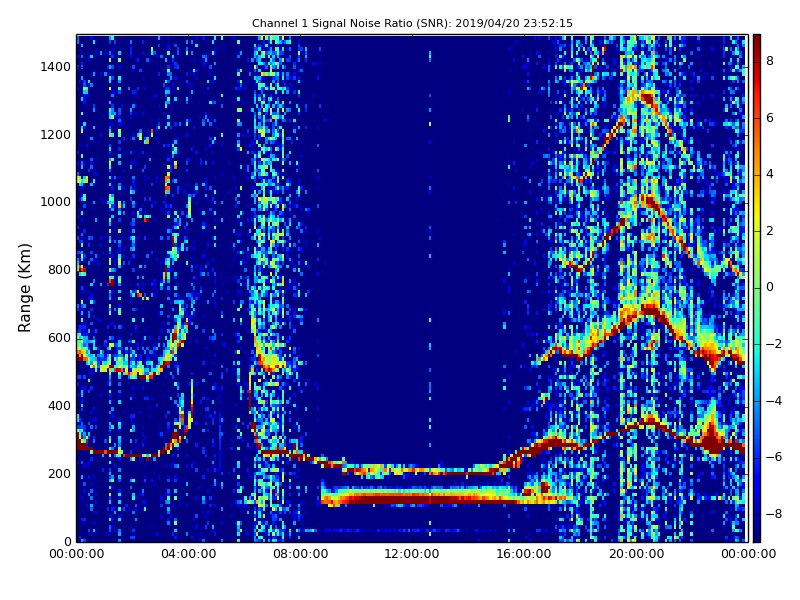Image resolution: width=800 pixels, height=600 pixels.
Task: Click the colorbar label 6
Action: point(770,118)
